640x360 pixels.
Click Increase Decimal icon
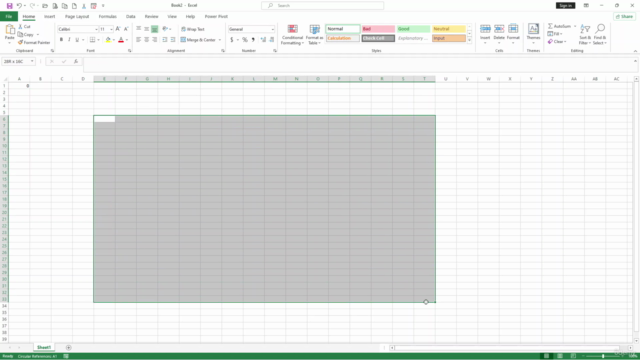coord(263,40)
